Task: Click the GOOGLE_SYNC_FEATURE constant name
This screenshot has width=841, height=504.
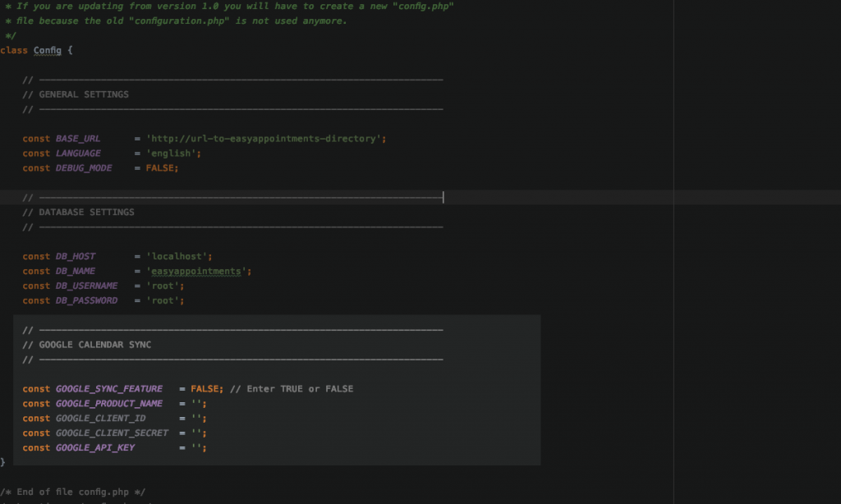Action: point(109,389)
